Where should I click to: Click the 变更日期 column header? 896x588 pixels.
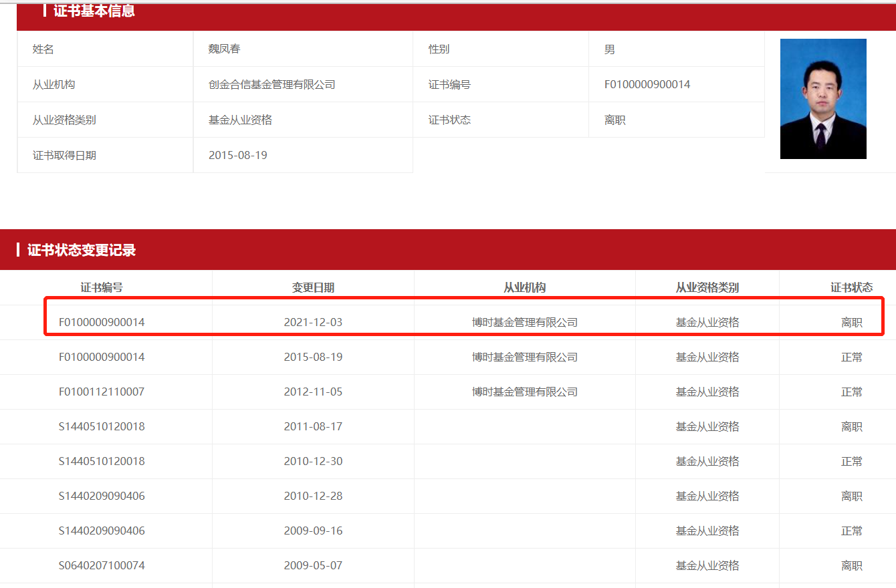(313, 288)
